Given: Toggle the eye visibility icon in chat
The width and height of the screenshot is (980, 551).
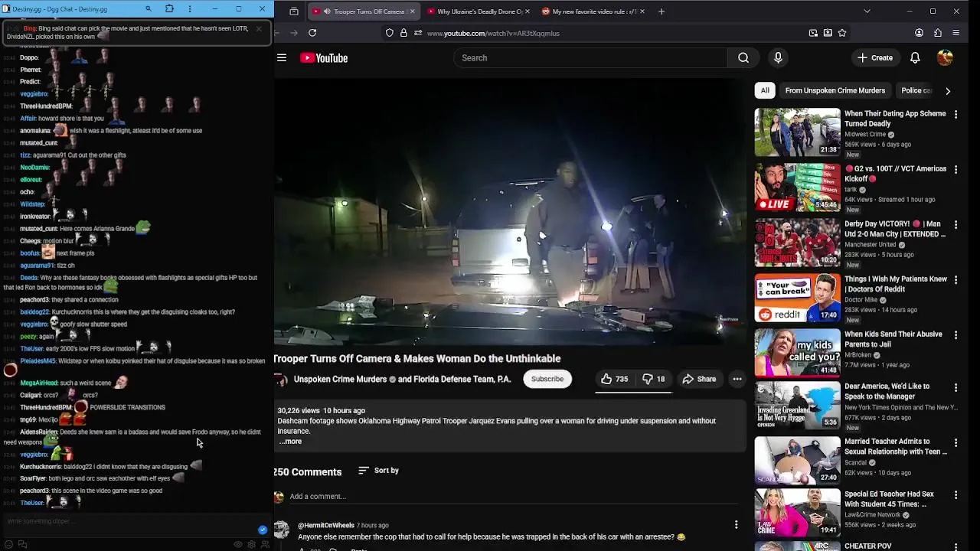Looking at the screenshot, I should coord(238,544).
